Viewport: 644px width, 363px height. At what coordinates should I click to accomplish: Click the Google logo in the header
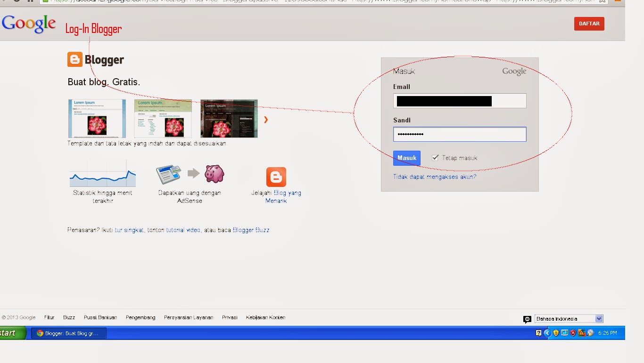tap(29, 24)
